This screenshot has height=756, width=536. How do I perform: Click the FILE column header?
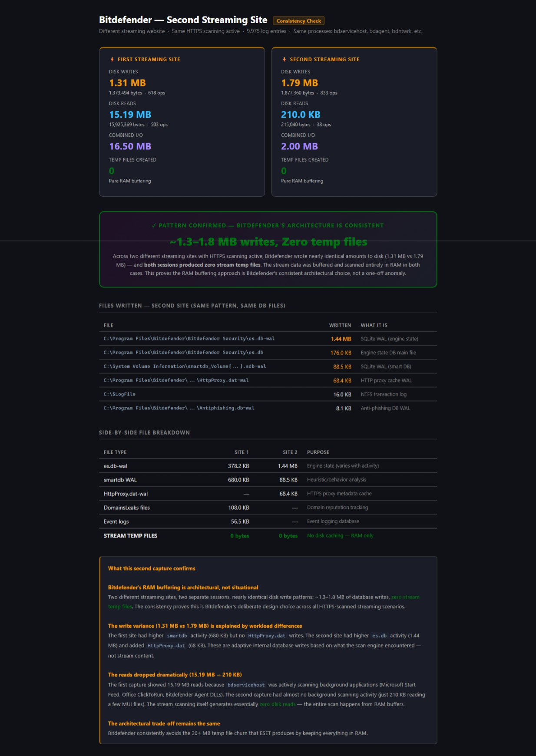(108, 325)
